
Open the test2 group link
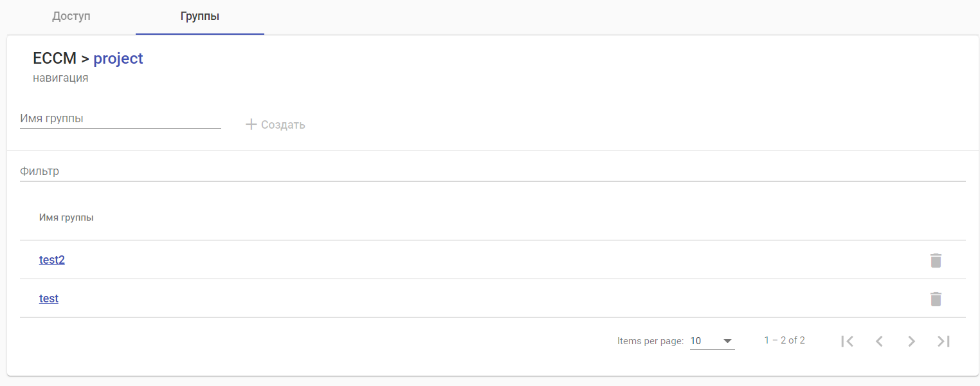52,260
